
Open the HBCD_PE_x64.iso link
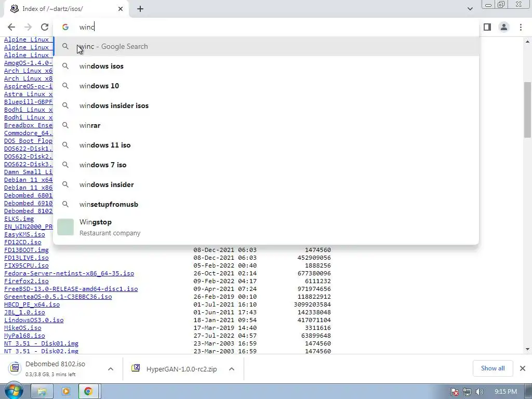coord(32,304)
